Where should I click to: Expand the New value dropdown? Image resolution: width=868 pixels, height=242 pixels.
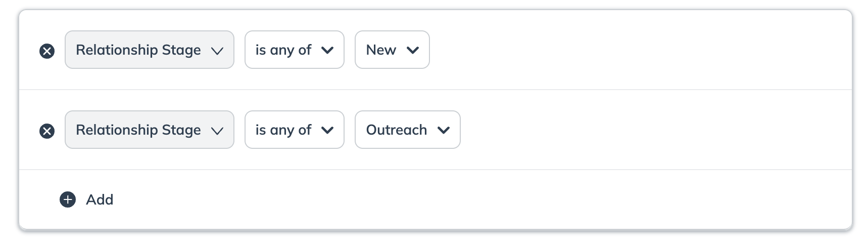(392, 50)
